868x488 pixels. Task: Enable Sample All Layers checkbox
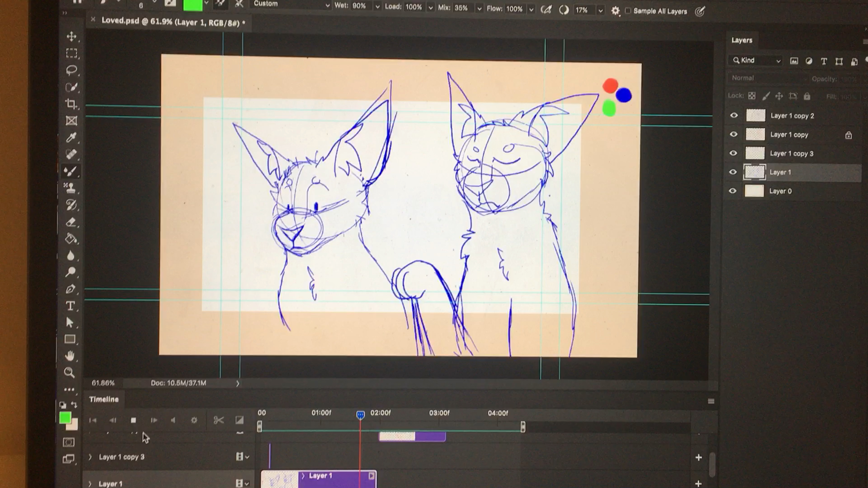[627, 11]
